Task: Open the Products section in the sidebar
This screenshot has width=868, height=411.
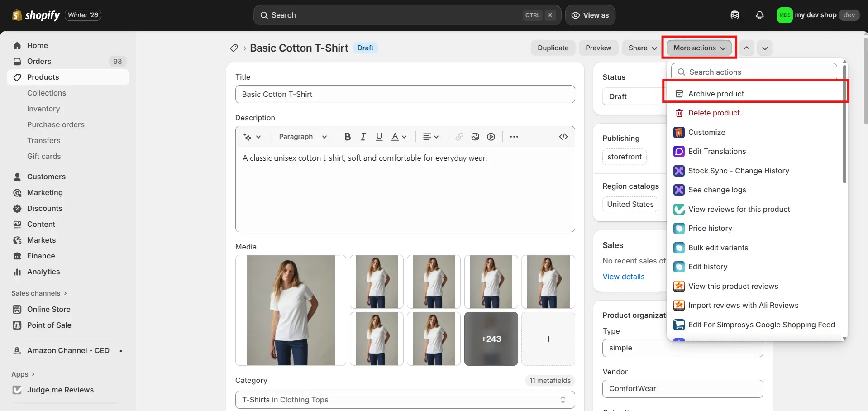Action: tap(43, 77)
